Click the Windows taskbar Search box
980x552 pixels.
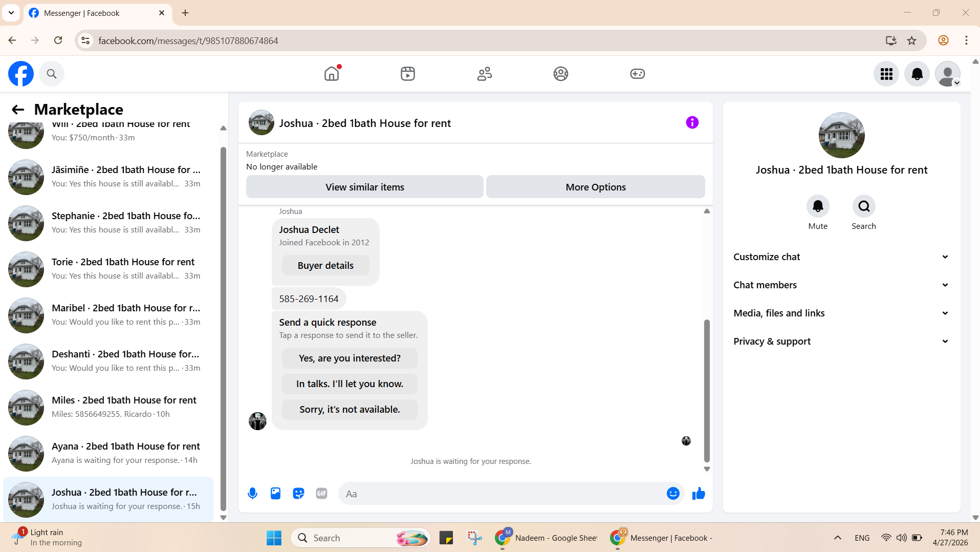tap(360, 538)
